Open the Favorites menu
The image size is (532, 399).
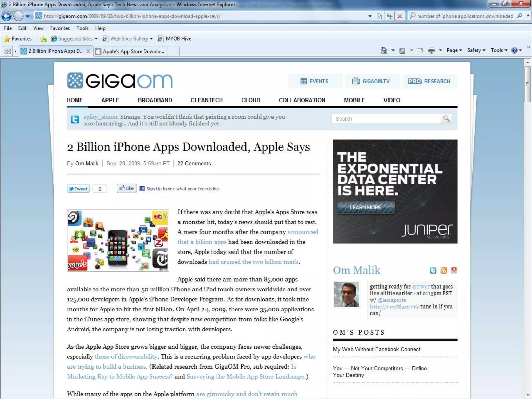click(x=60, y=28)
